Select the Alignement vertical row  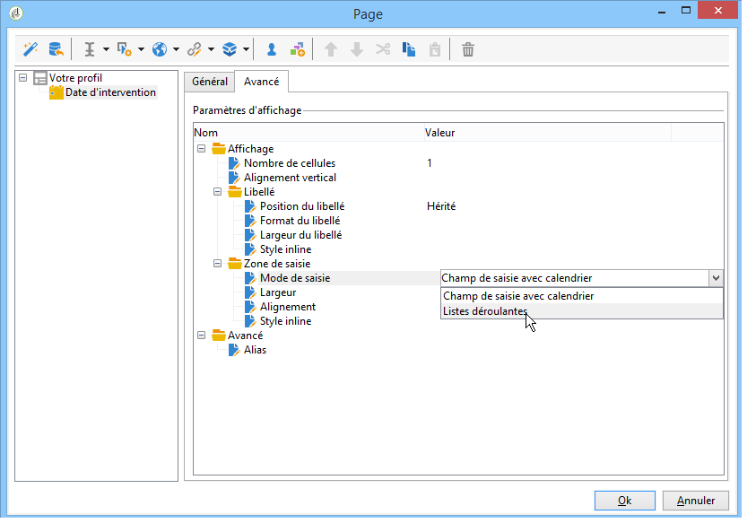click(x=290, y=178)
